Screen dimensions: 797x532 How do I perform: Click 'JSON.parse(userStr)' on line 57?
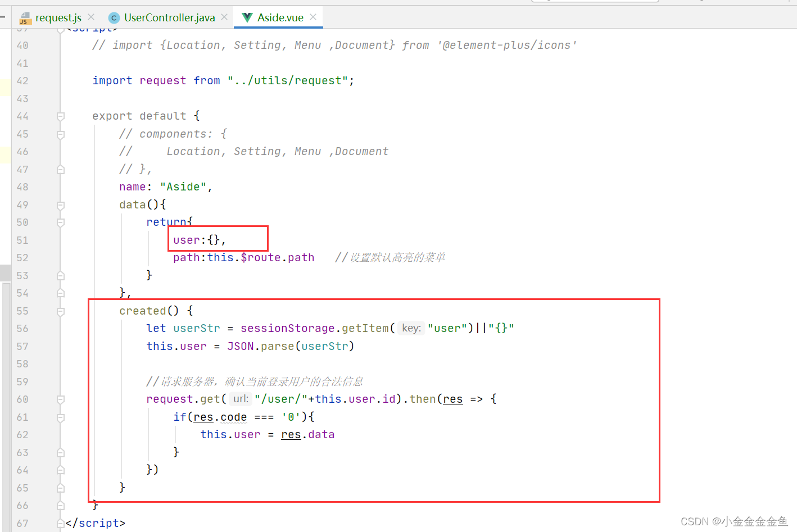click(x=291, y=347)
